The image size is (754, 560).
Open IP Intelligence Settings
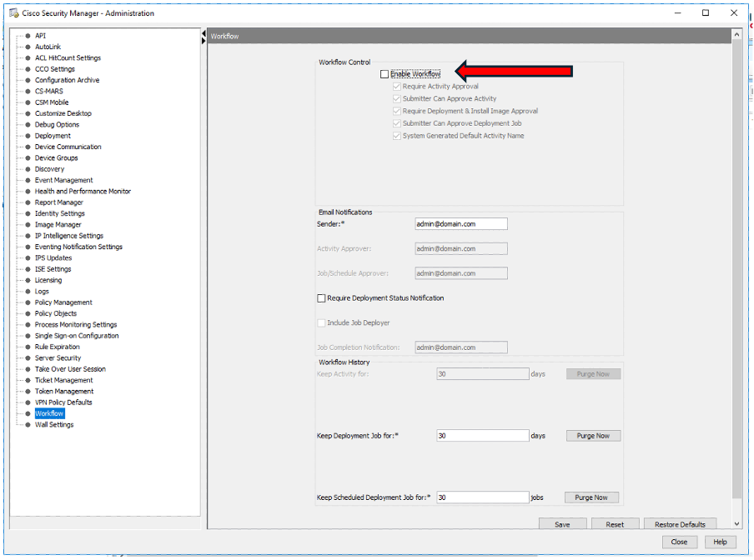point(69,236)
